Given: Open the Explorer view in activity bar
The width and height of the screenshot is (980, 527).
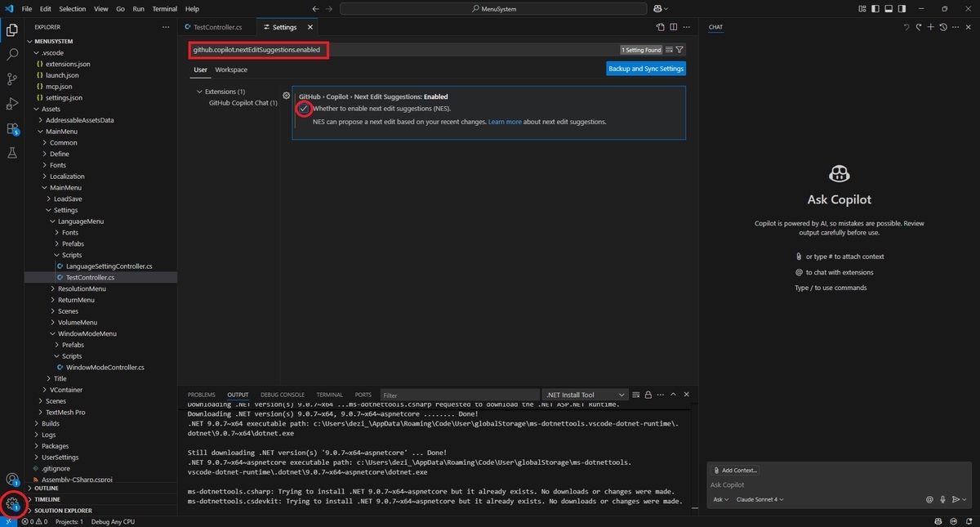Looking at the screenshot, I should click(x=12, y=30).
